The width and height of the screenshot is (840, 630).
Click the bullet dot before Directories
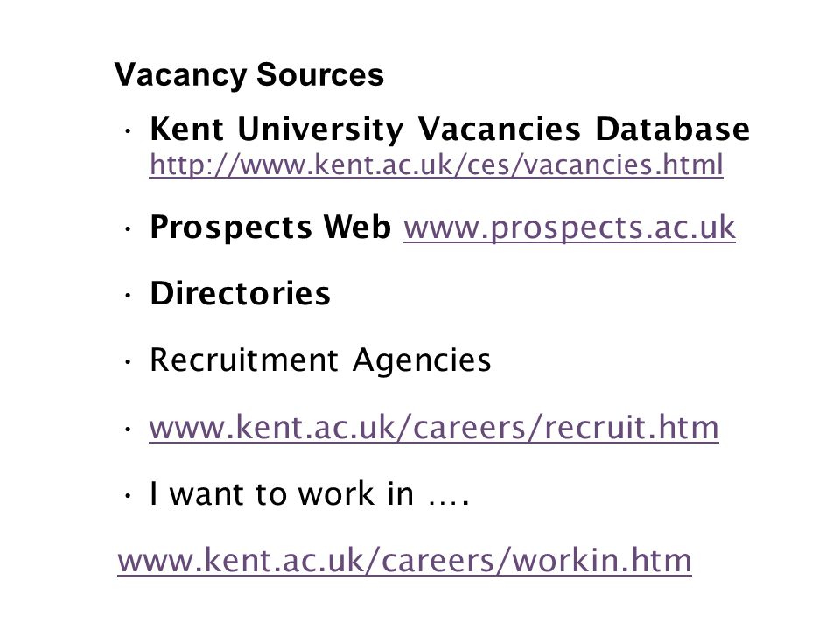point(128,296)
